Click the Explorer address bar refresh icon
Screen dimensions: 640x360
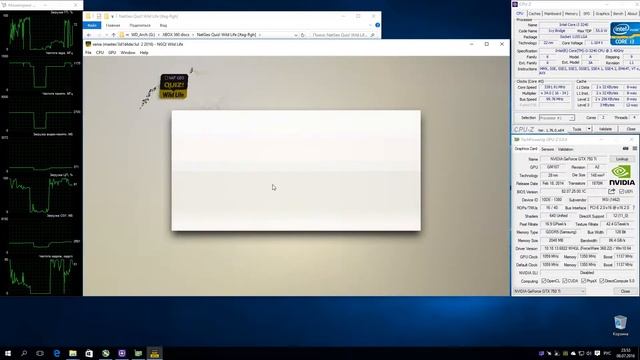pyautogui.click(x=303, y=35)
